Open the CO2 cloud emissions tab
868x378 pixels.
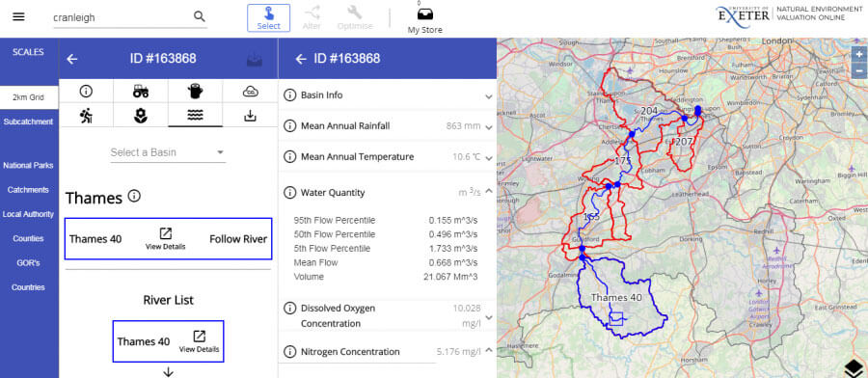(250, 92)
